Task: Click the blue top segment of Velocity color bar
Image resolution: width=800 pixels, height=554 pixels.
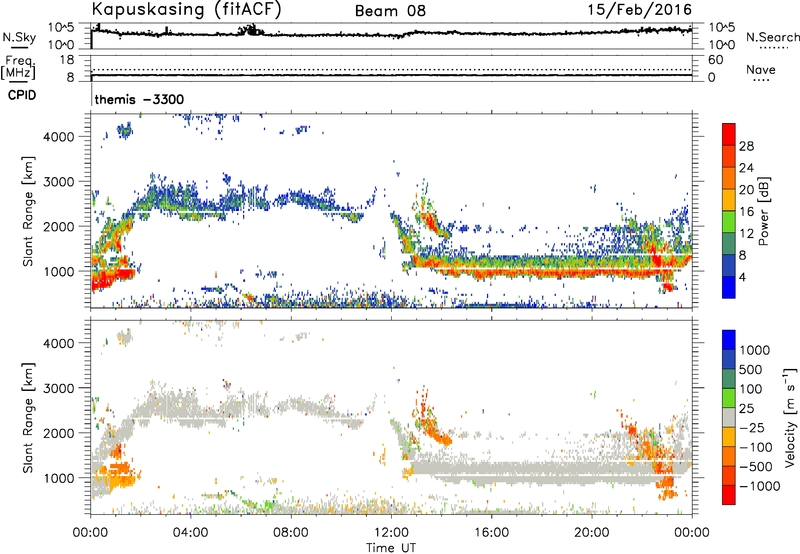Action: click(729, 340)
